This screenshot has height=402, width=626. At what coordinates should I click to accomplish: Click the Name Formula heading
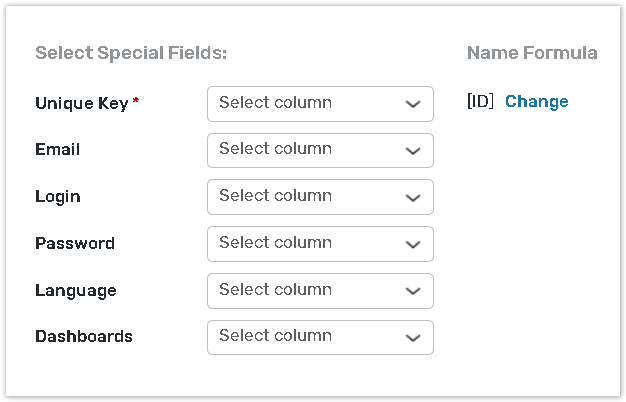click(532, 53)
